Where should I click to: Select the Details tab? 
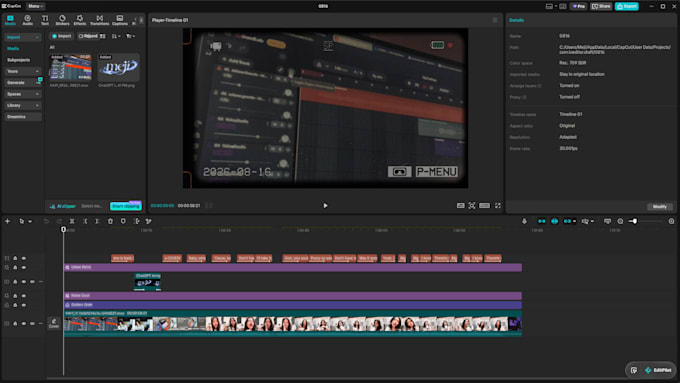click(x=516, y=20)
